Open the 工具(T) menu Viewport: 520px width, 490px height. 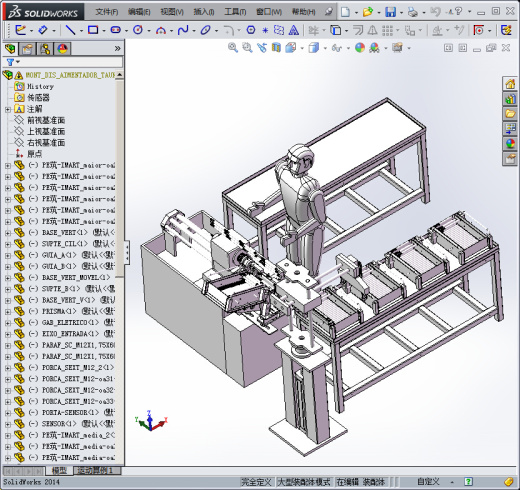tap(235, 12)
